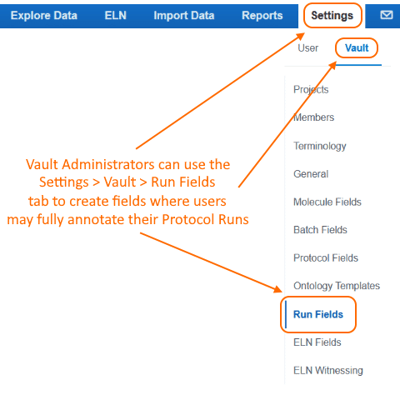Select Members in the sidebar
The height and width of the screenshot is (400, 400).
(314, 117)
